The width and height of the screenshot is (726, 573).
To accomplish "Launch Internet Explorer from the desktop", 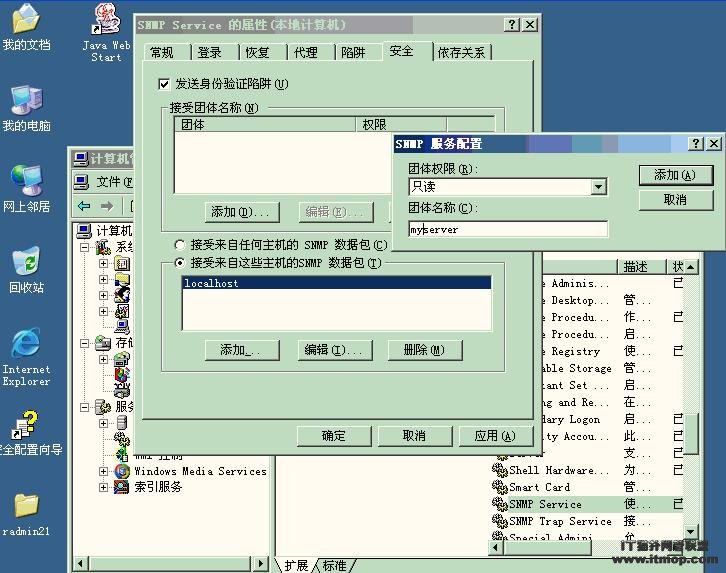I will 26,357.
